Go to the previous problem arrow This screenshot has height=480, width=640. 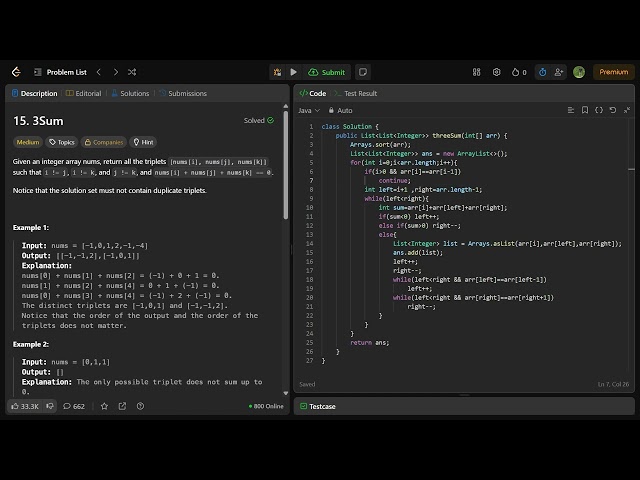click(x=99, y=72)
